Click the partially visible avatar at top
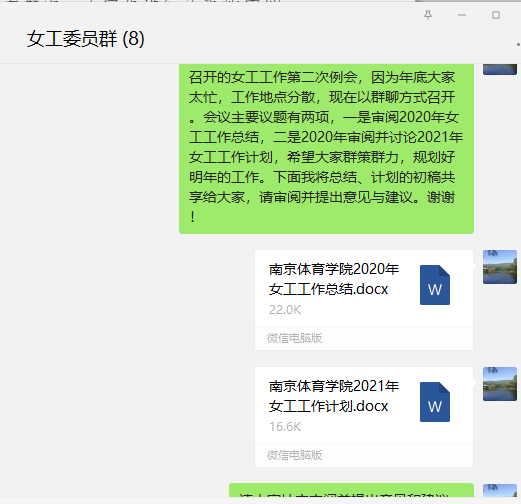This screenshot has height=504, width=521. 500,69
